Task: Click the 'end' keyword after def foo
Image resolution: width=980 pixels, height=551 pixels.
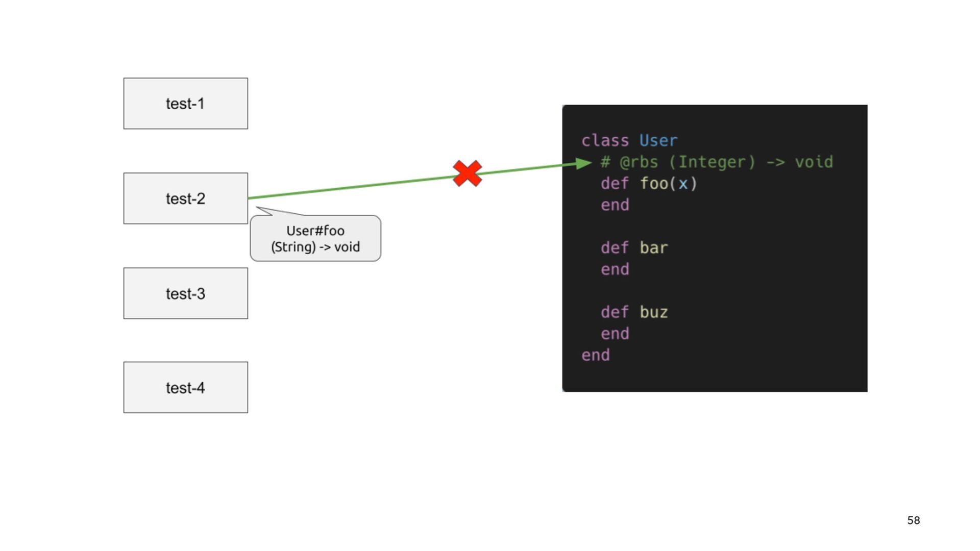Action: coord(615,205)
